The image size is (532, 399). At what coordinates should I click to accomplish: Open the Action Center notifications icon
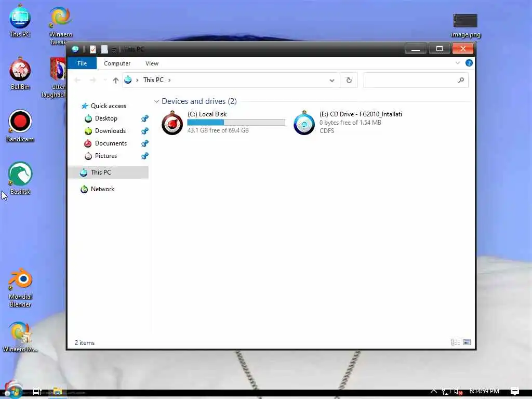coord(514,391)
